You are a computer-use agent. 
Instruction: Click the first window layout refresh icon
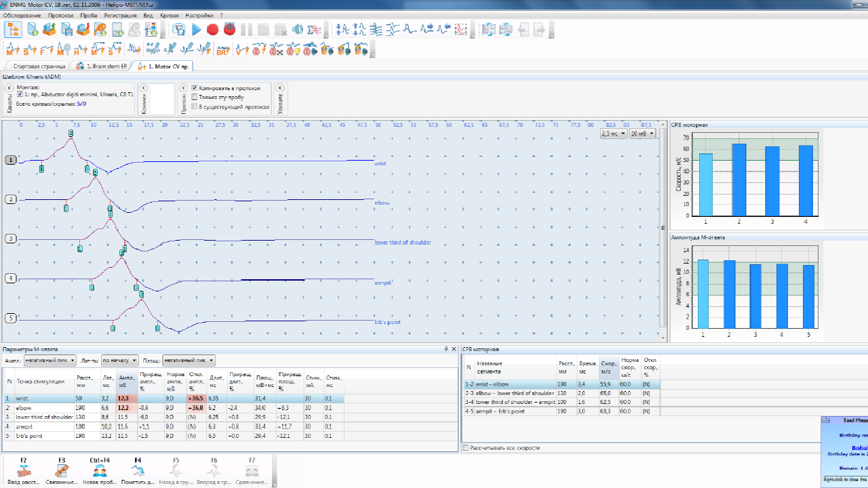(x=488, y=29)
